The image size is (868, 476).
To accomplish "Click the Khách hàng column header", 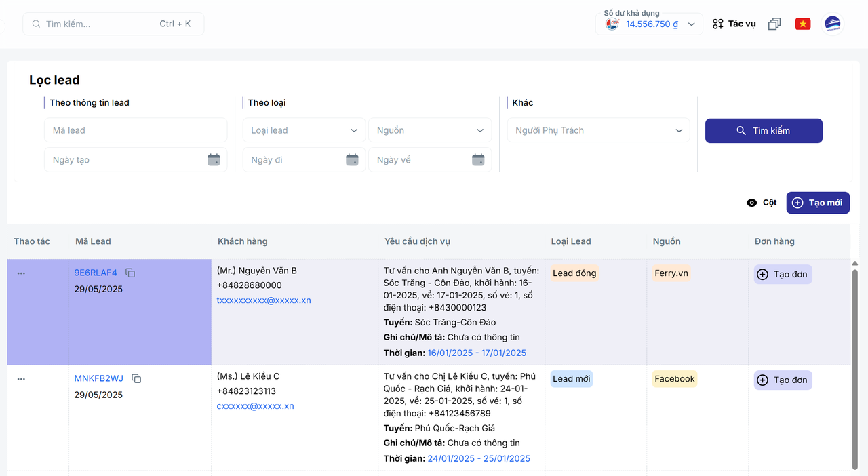I will (242, 241).
